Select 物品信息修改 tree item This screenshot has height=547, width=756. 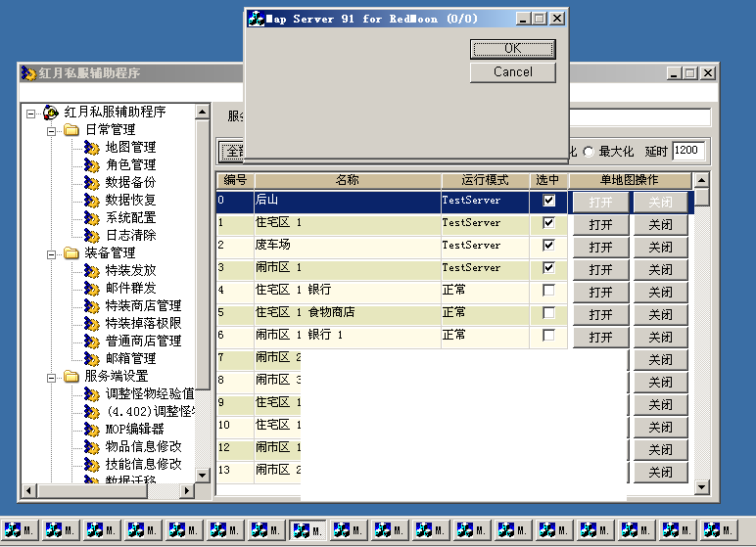(143, 446)
